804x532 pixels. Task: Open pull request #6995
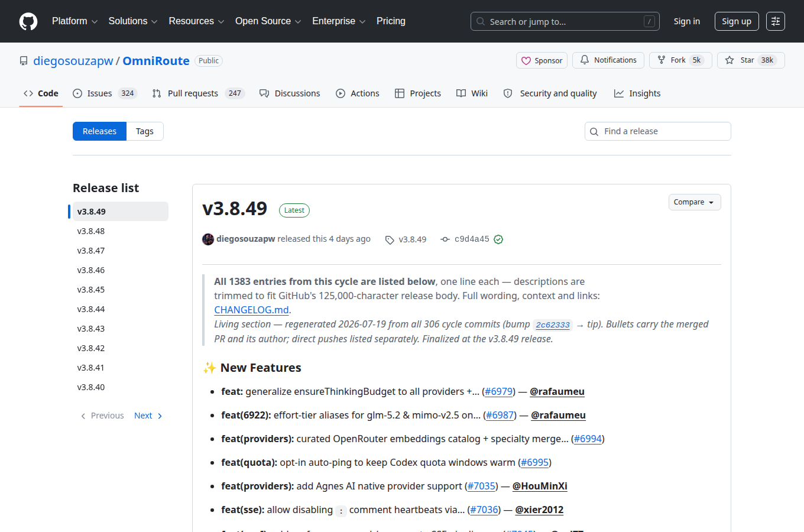pyautogui.click(x=535, y=462)
